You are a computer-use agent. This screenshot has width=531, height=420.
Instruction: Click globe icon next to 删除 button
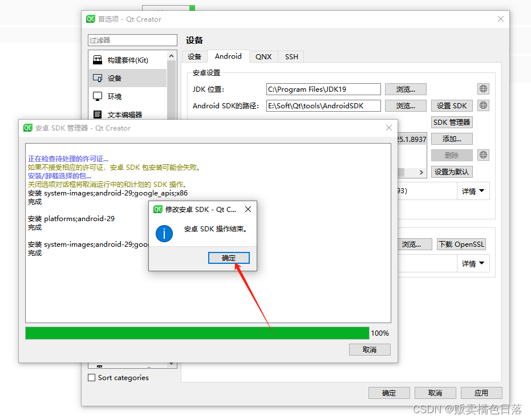[x=483, y=154]
